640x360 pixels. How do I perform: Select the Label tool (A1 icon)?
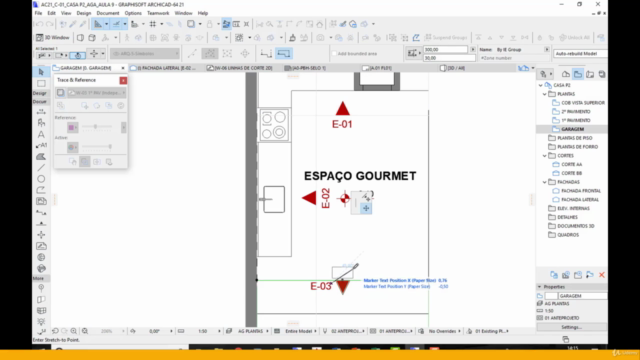pos(41,145)
